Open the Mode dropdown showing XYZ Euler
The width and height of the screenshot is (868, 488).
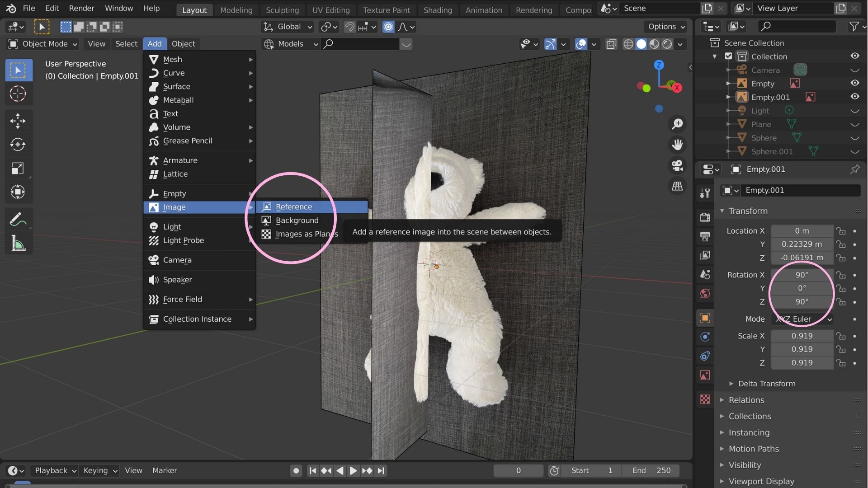(x=802, y=319)
